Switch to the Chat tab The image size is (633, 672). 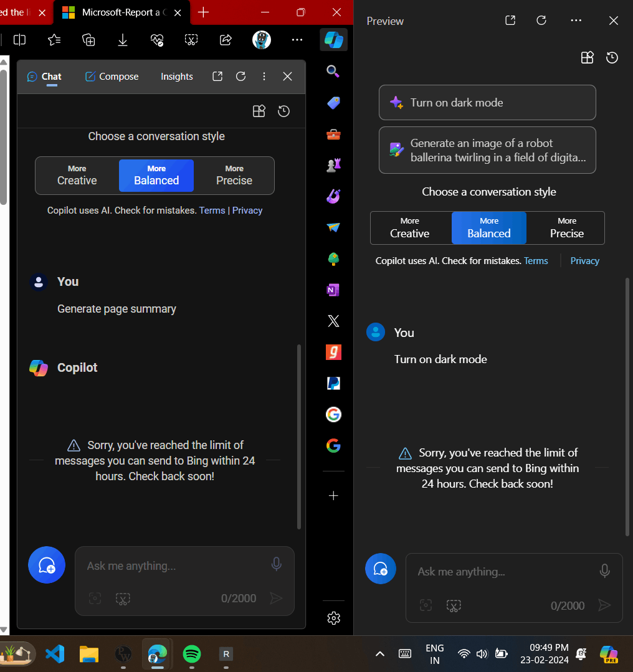point(44,77)
